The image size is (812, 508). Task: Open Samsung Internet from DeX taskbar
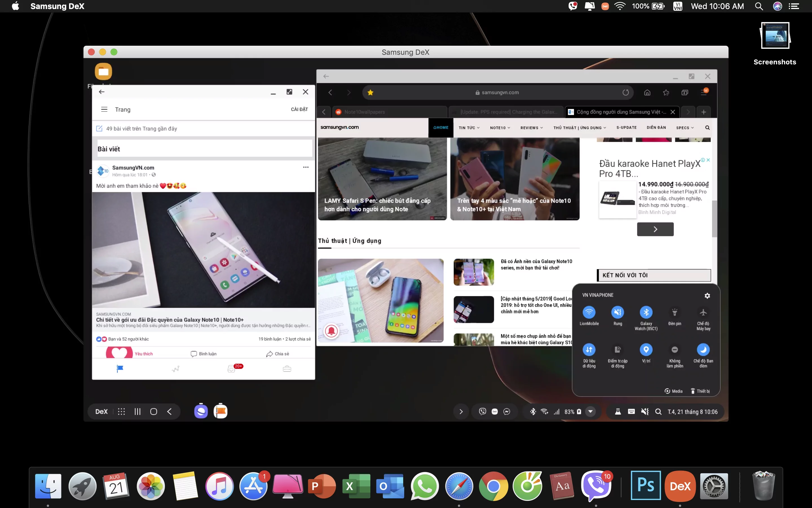coord(201,411)
